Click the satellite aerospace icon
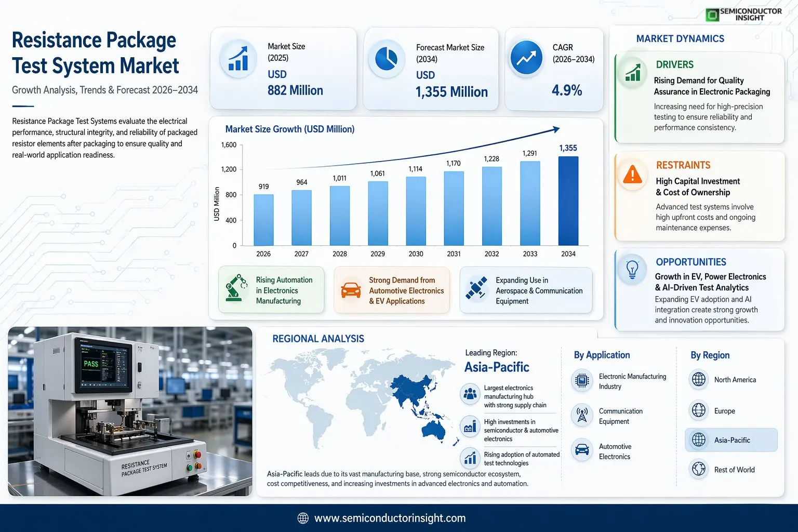The width and height of the screenshot is (798, 532). pos(476,289)
